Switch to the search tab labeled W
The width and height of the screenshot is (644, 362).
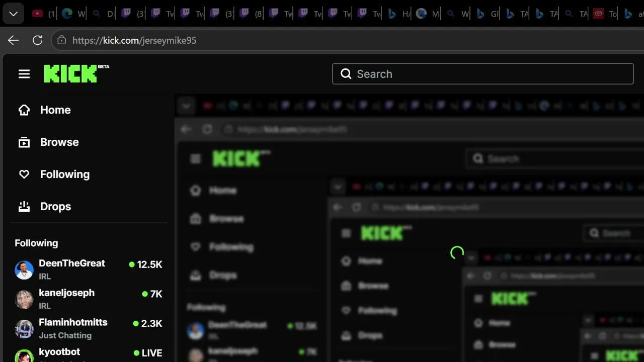click(x=458, y=14)
